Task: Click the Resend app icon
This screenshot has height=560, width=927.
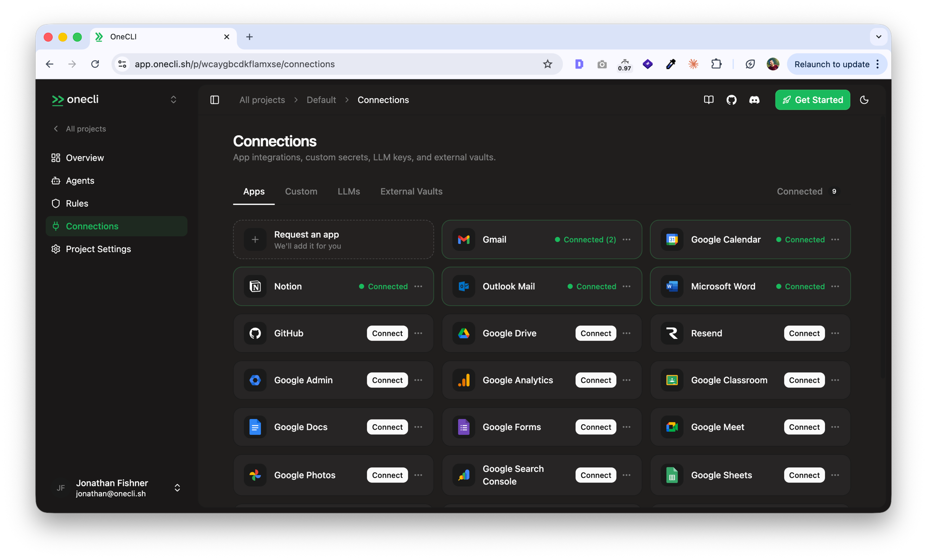Action: pyautogui.click(x=672, y=333)
